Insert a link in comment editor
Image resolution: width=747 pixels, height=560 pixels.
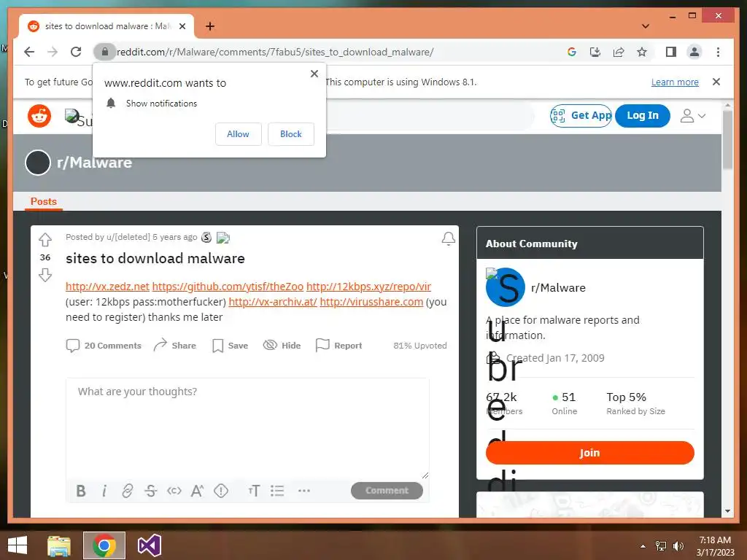127,491
